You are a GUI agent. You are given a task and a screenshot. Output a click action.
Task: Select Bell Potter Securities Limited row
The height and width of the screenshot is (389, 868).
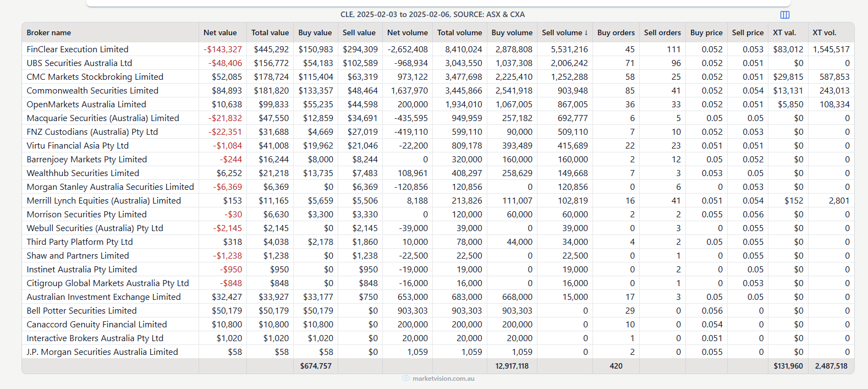click(x=438, y=310)
